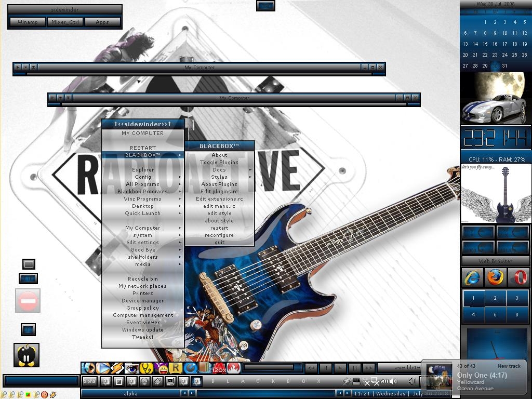Pause playback with the || button
The width and height of the screenshot is (532, 399).
(x=326, y=368)
